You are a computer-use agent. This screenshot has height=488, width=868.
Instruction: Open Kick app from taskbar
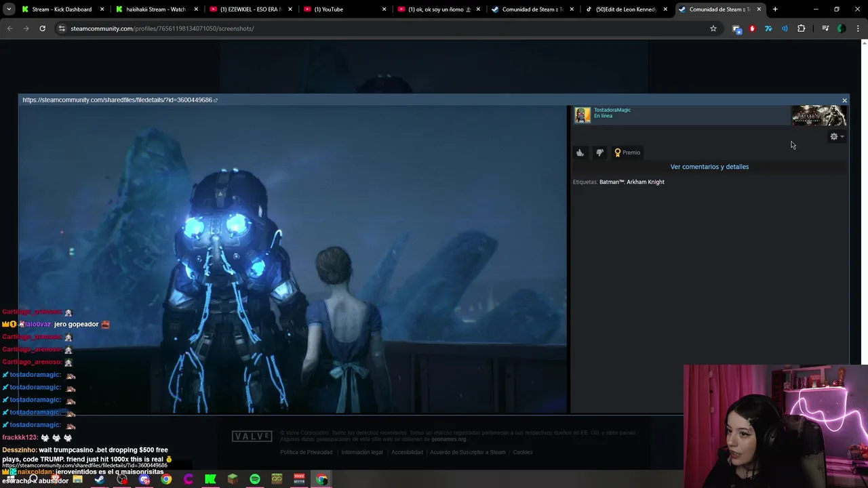pyautogui.click(x=210, y=479)
